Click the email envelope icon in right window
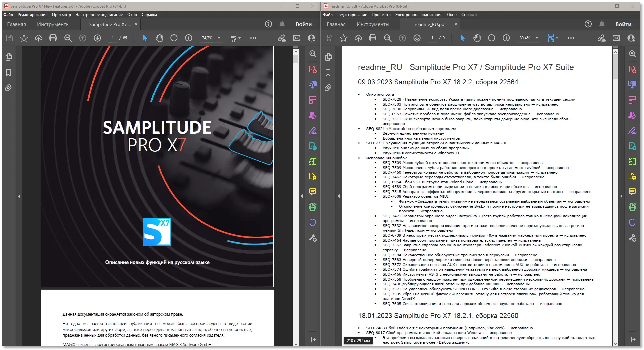Image resolution: width=644 pixels, height=350 pixels. (616, 38)
